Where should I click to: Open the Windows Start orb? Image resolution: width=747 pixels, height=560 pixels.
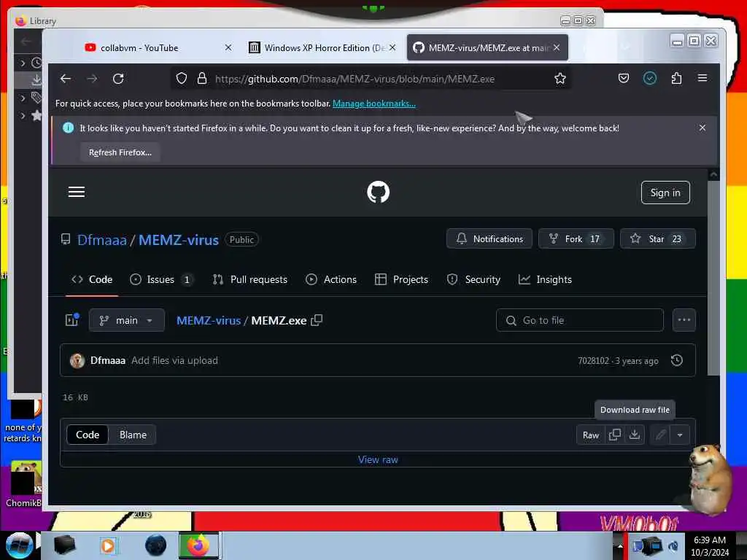[19, 545]
